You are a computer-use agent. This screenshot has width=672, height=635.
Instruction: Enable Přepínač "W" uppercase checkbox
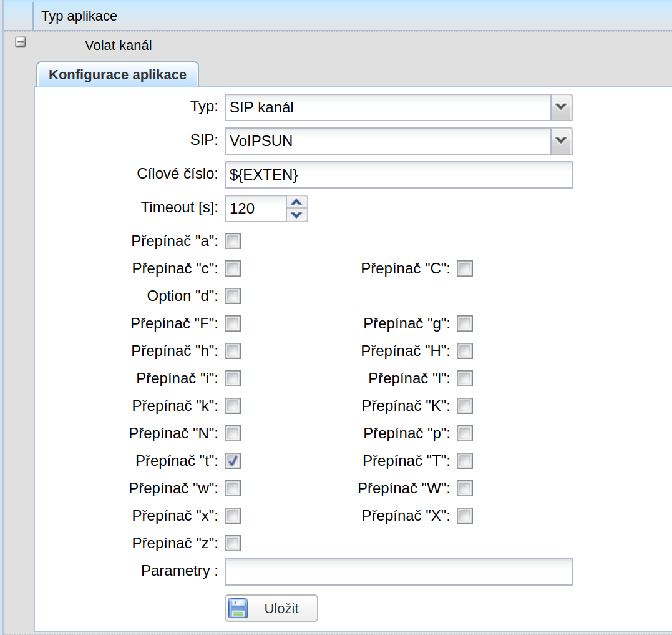pos(465,488)
